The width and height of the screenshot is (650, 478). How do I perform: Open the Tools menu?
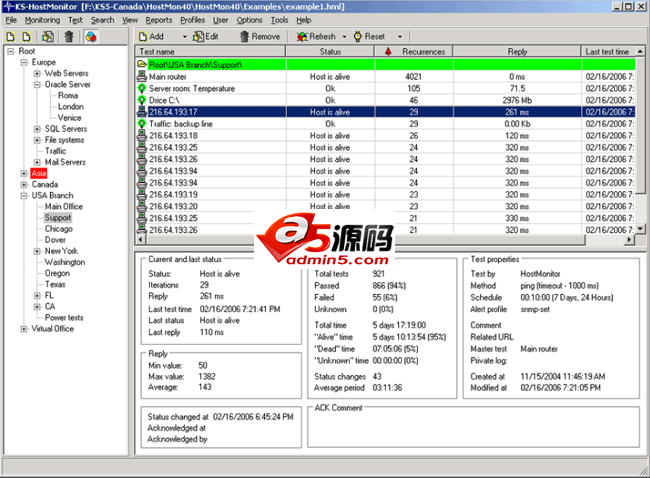[279, 20]
